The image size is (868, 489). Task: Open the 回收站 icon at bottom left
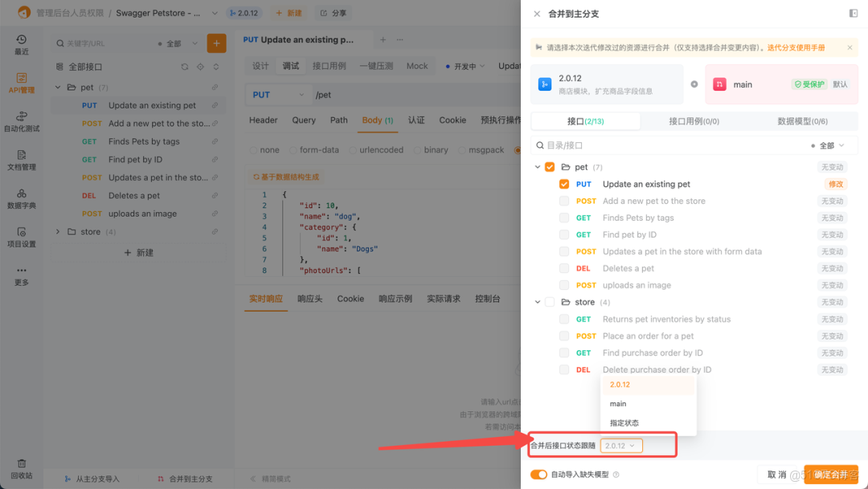click(22, 468)
